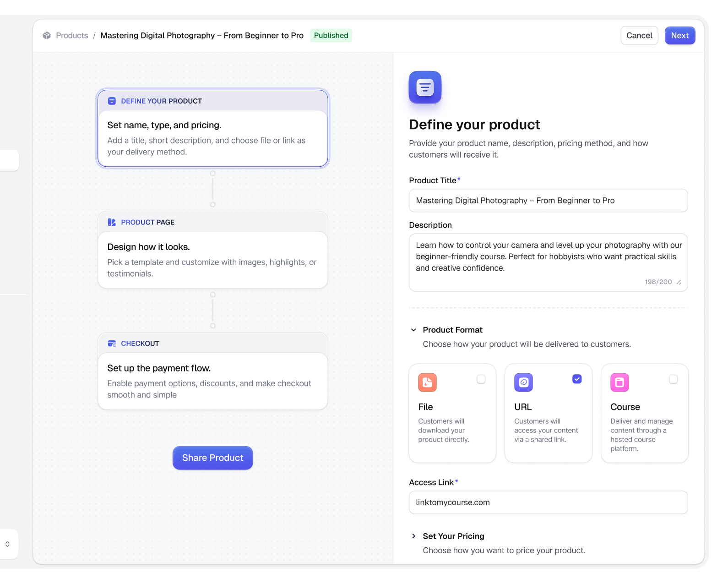Click the orange File format icon
The image size is (728, 584).
pos(427,382)
